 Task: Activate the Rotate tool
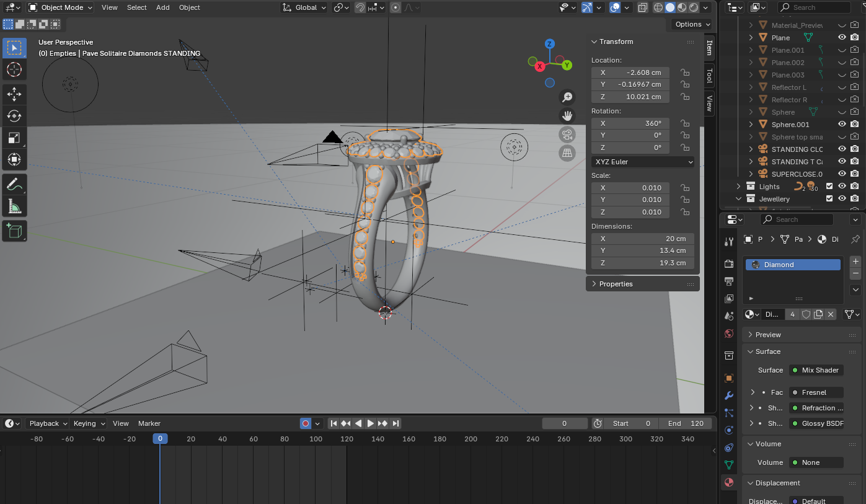click(14, 116)
